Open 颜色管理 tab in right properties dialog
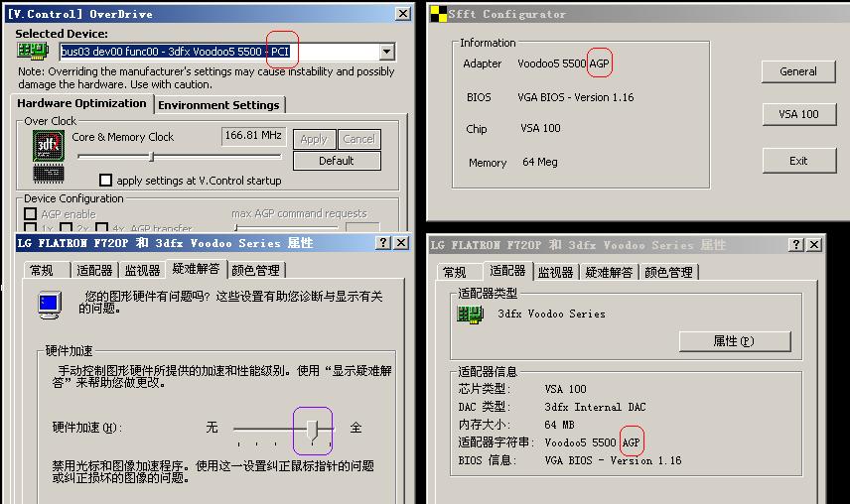 (x=668, y=272)
